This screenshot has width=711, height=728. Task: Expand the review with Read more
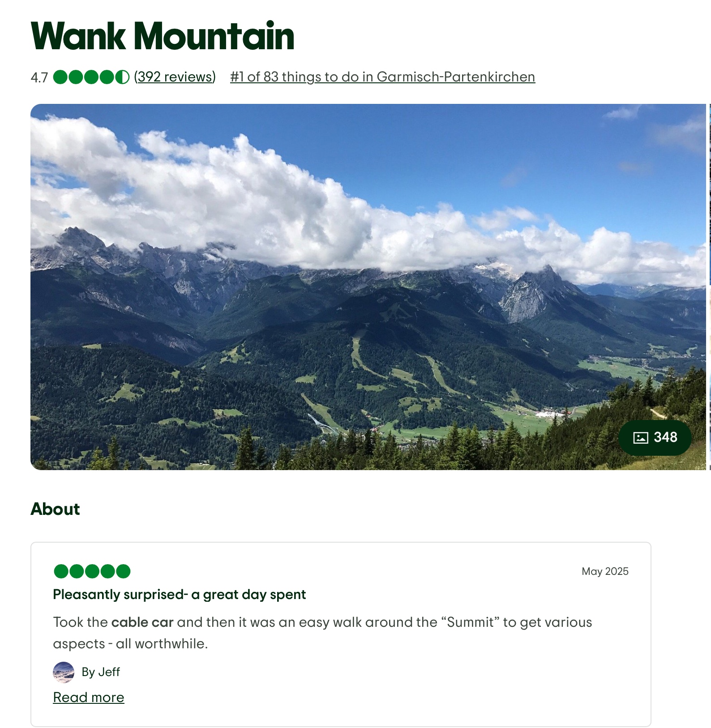[x=89, y=698]
